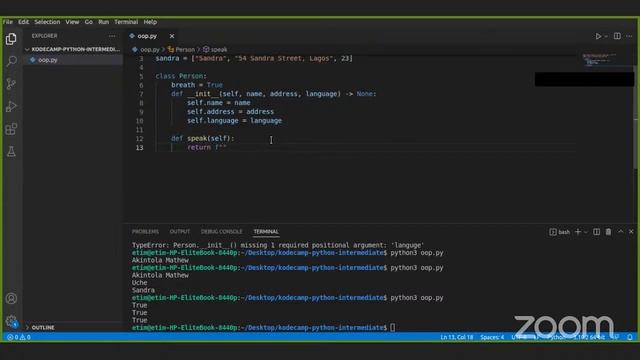
Task: Run the Python file with play icon
Action: [x=598, y=36]
